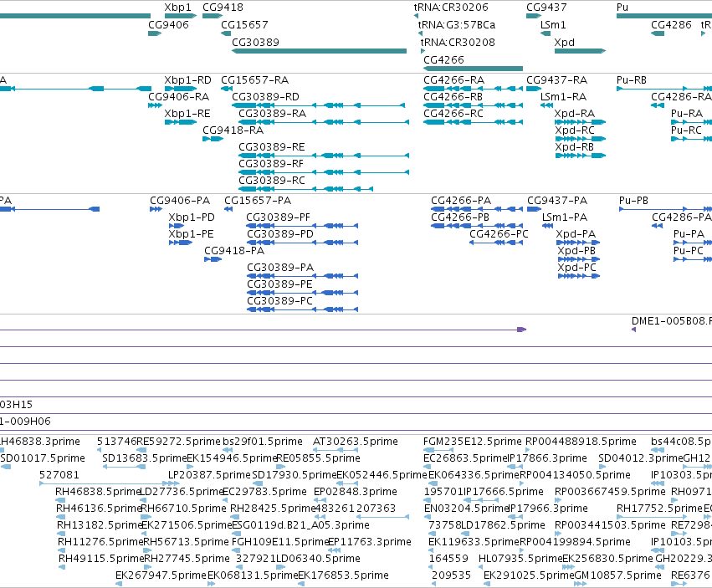Image resolution: width=712 pixels, height=588 pixels.
Task: Click EST ESG0119d.B21_A05.3prime
Action: pos(300,525)
